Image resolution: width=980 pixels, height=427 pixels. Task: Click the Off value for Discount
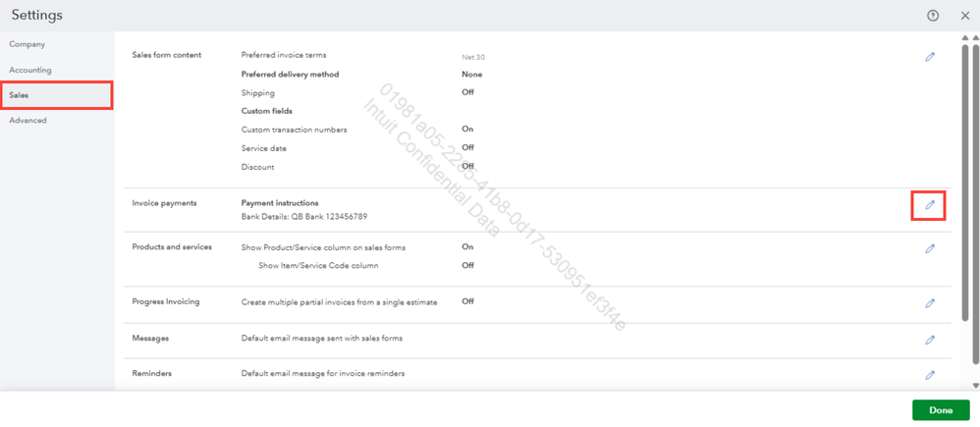click(467, 166)
